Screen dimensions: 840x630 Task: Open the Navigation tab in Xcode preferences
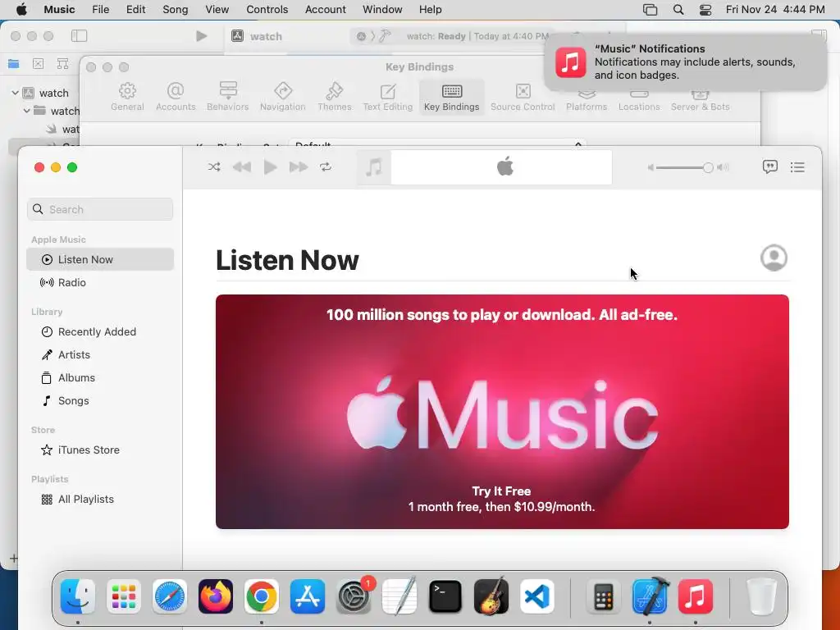pos(283,97)
